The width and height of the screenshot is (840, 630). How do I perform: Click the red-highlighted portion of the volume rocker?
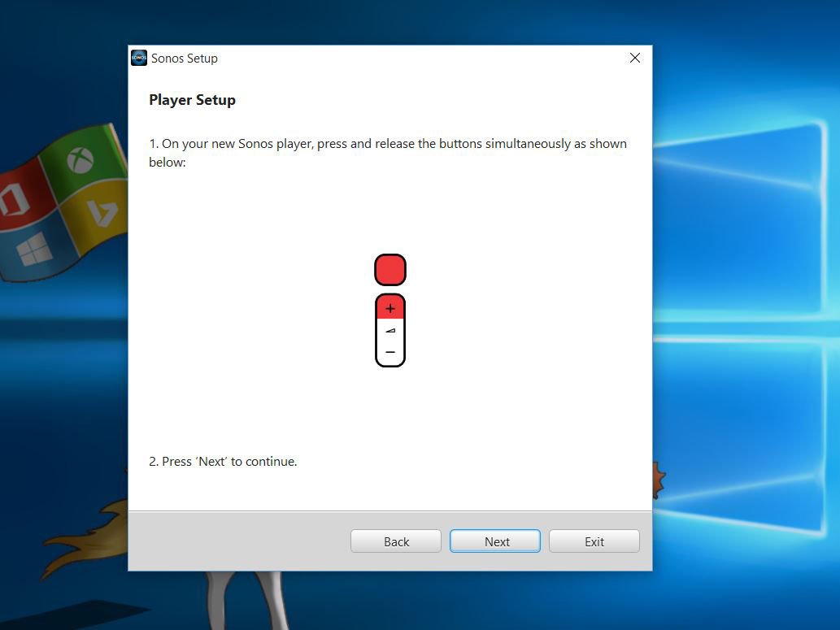point(390,308)
